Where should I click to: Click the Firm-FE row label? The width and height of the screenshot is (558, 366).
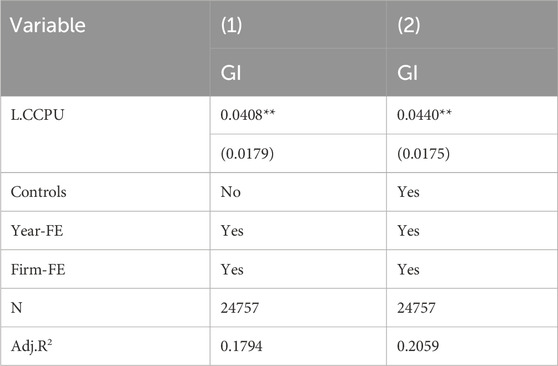click(x=38, y=269)
